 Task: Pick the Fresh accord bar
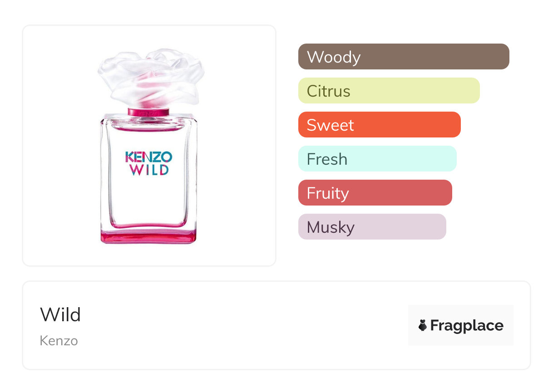pyautogui.click(x=377, y=159)
